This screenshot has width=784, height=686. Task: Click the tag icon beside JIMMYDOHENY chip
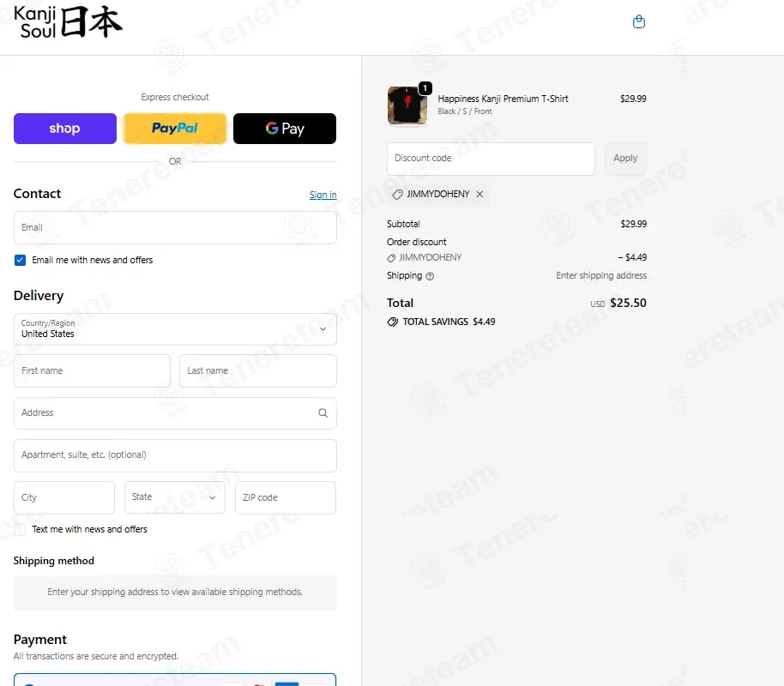pyautogui.click(x=397, y=195)
